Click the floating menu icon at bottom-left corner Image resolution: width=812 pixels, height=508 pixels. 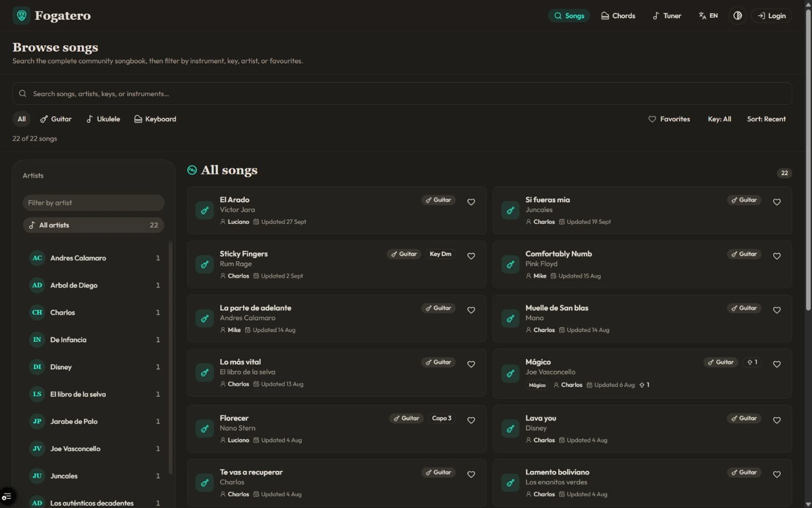[7, 496]
